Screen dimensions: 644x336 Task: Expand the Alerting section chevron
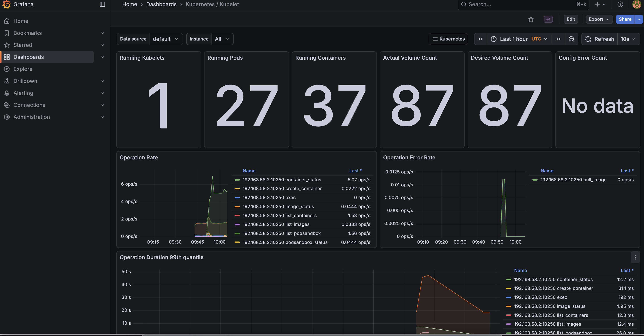click(x=103, y=93)
